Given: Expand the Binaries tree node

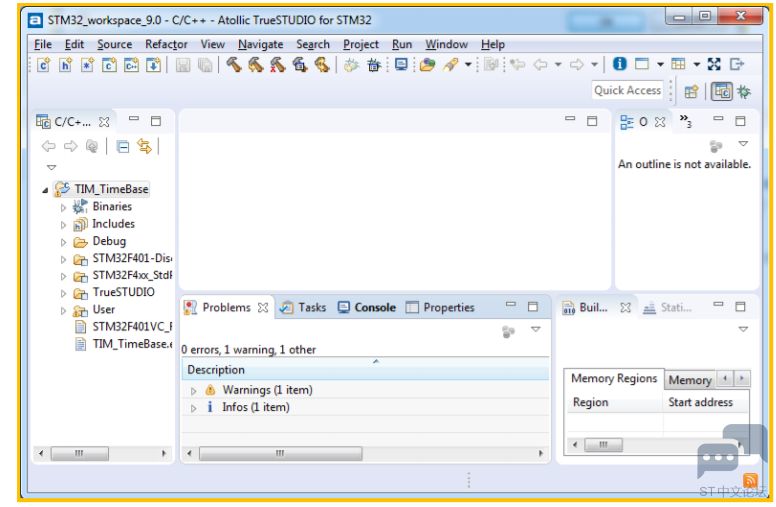Looking at the screenshot, I should pyautogui.click(x=63, y=207).
